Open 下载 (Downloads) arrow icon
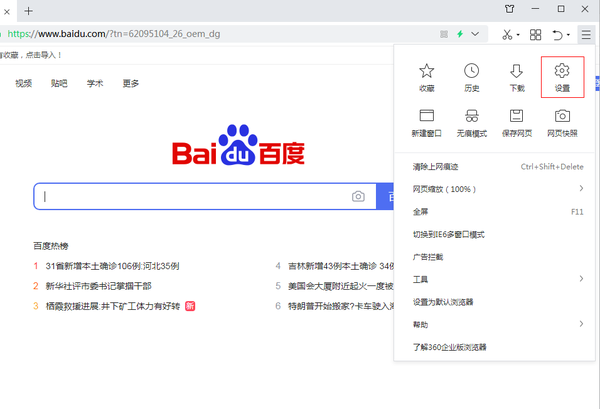The height and width of the screenshot is (409, 600). click(516, 72)
